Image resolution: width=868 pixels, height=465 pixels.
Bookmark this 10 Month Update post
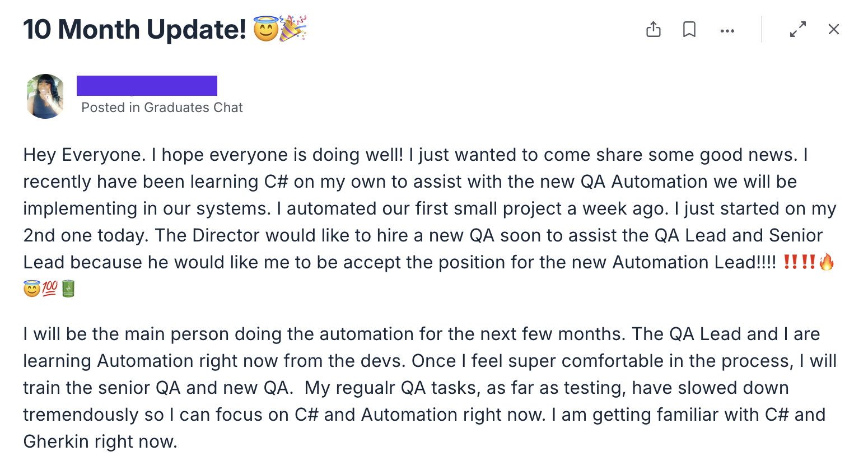point(689,30)
